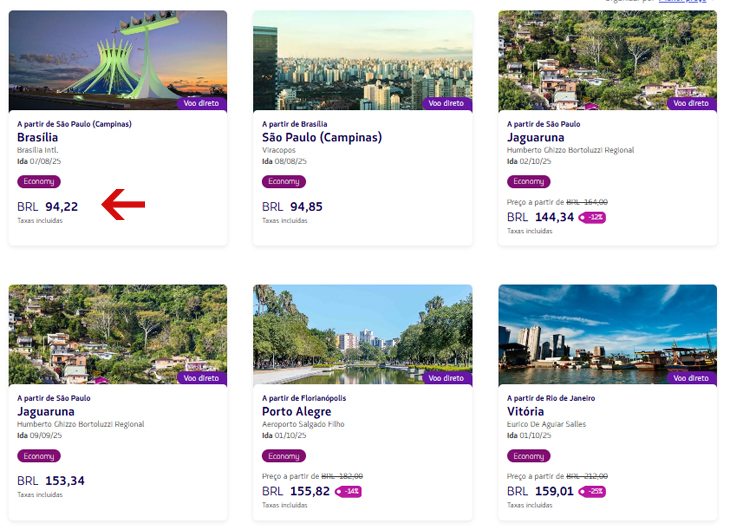Select the Economy badge on the Brasília card
The width and height of the screenshot is (730, 530).
pos(39,181)
